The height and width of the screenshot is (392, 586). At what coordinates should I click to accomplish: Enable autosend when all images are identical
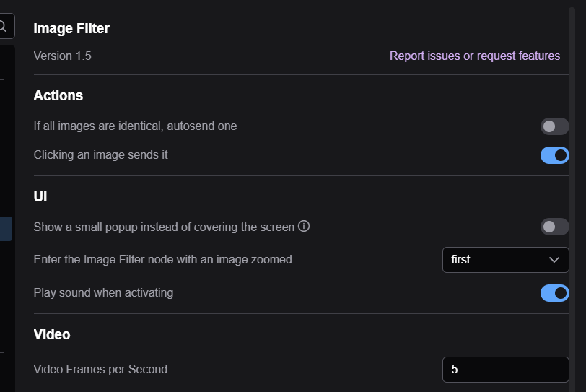click(x=554, y=126)
